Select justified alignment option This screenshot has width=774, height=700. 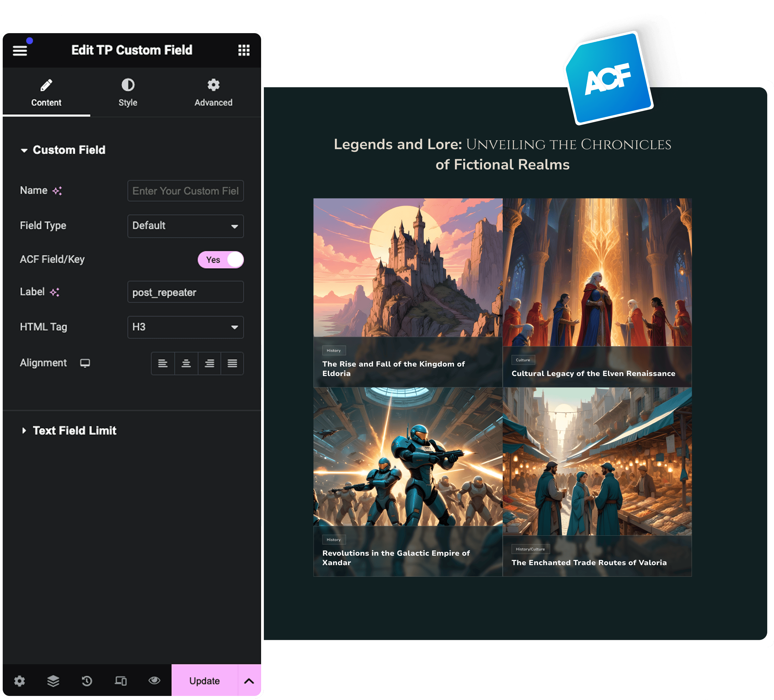232,363
